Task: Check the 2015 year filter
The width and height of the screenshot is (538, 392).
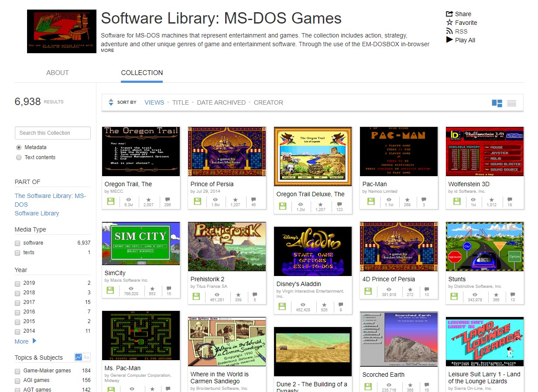Action: click(17, 322)
